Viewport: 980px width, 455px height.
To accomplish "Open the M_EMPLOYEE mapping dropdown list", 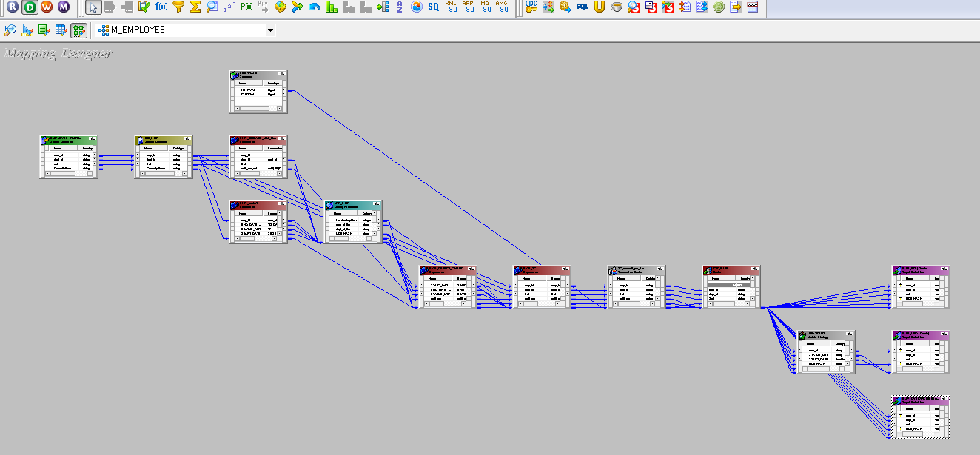I will 270,30.
